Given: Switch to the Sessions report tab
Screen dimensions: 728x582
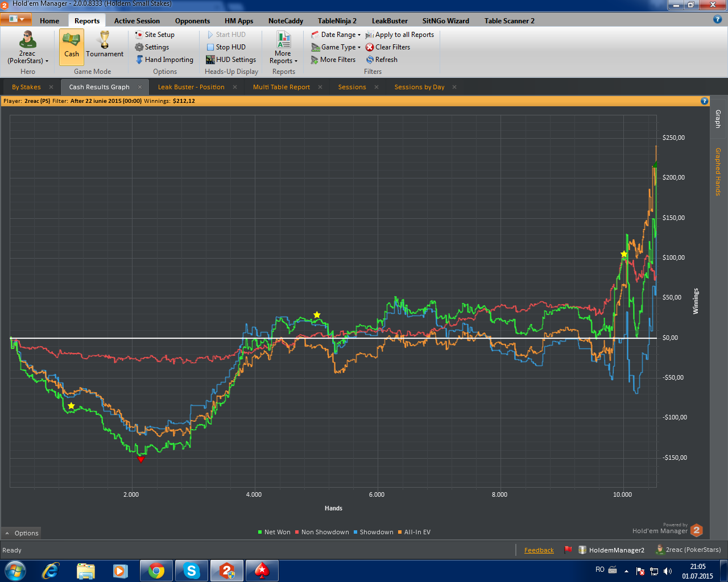Looking at the screenshot, I should (352, 87).
